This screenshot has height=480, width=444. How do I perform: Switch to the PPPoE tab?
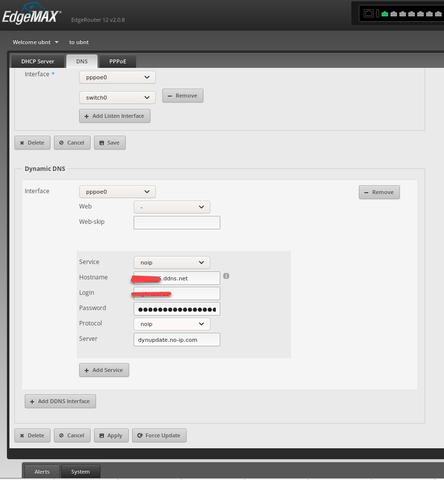point(118,62)
